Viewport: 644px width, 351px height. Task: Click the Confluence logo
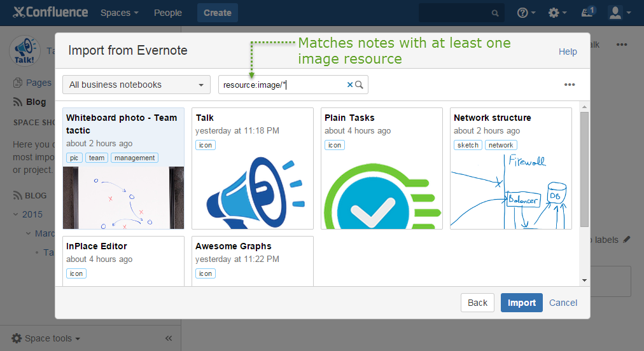click(x=50, y=12)
